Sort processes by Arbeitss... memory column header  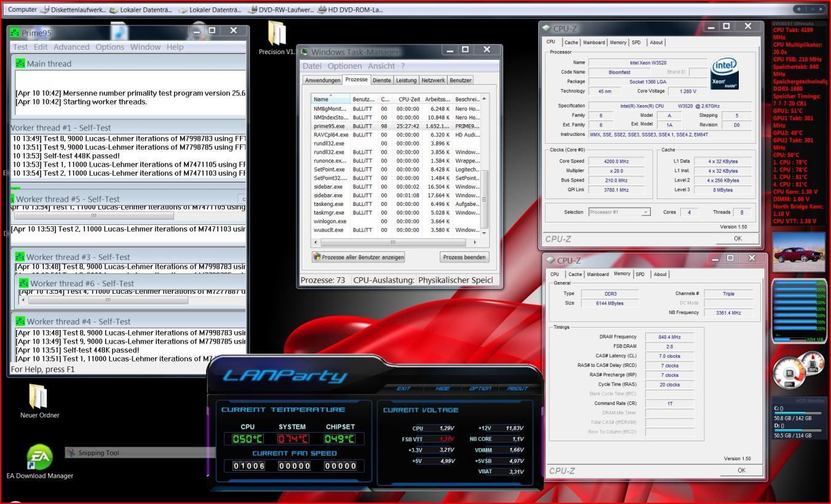437,98
